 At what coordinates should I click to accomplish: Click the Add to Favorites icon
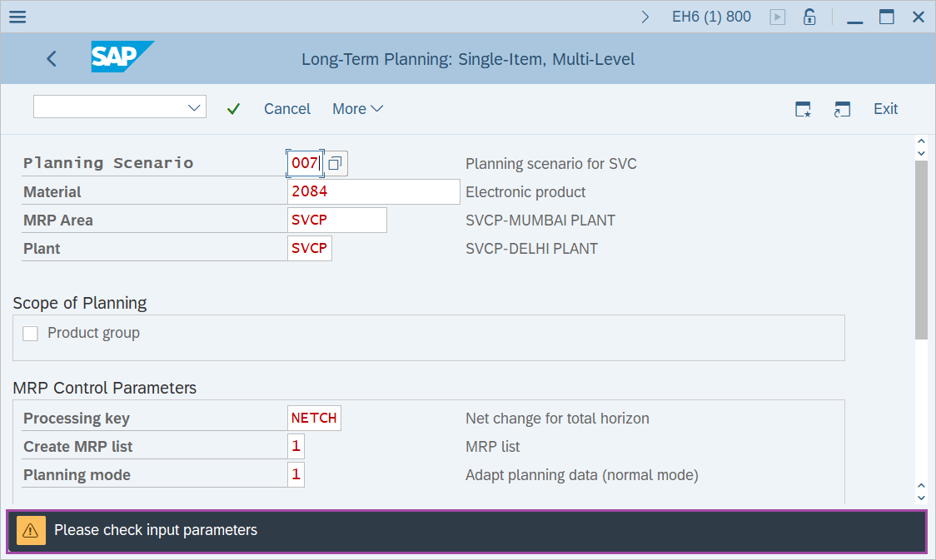pos(802,108)
